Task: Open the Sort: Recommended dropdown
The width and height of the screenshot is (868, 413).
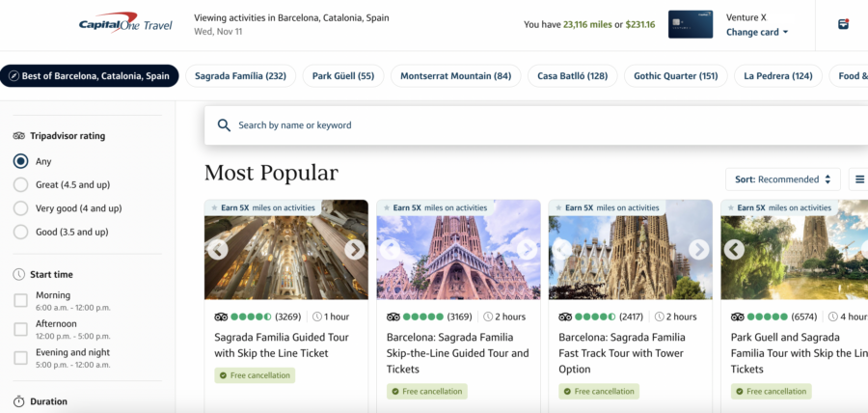Action: [x=783, y=179]
